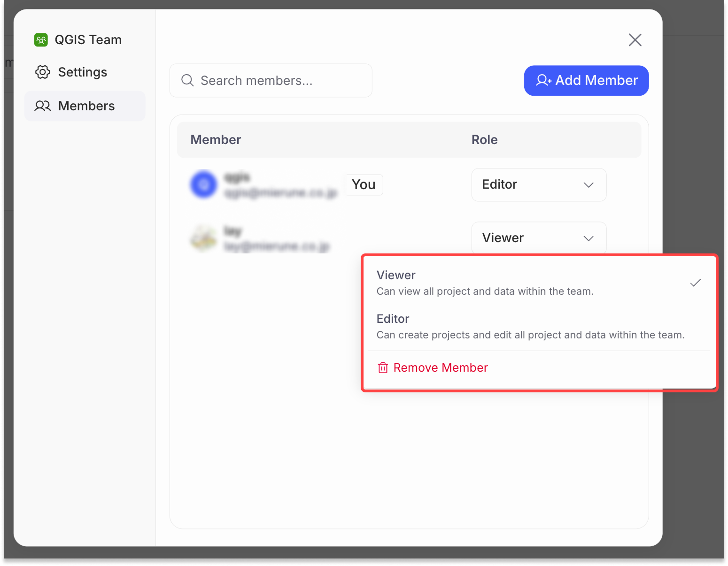Collapse the Viewer role dropdown
The image size is (728, 566).
point(538,238)
